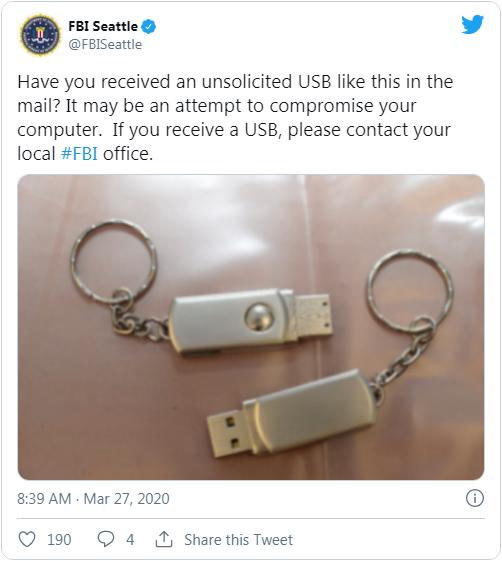Click the upper USB drive with round button
The width and height of the screenshot is (502, 561).
point(250,321)
